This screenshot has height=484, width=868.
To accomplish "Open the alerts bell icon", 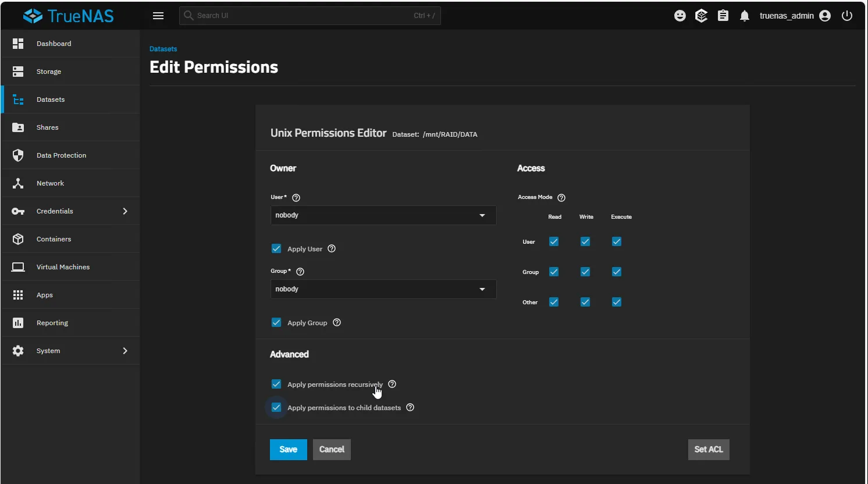I will coord(745,16).
